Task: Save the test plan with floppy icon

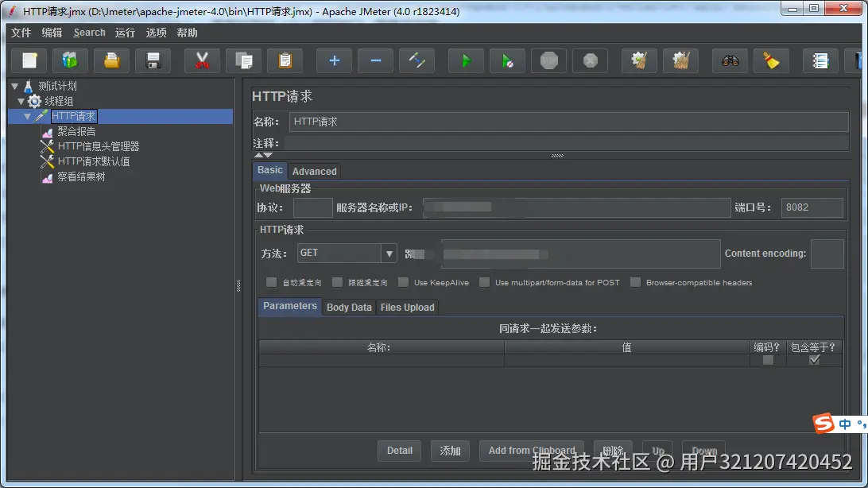Action: 153,60
